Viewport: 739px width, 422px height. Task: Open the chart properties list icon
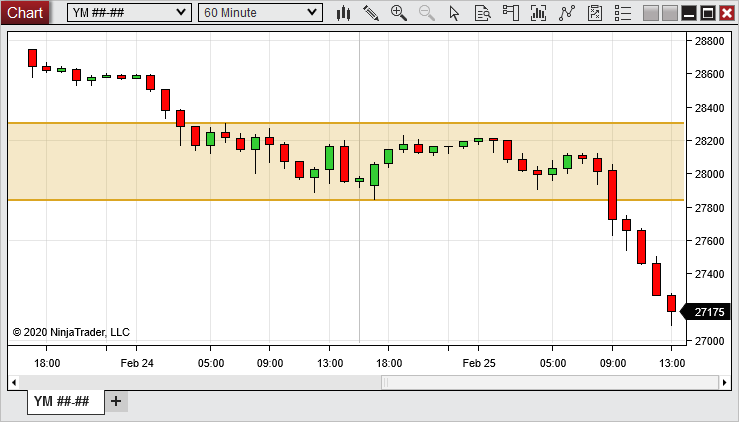click(623, 13)
